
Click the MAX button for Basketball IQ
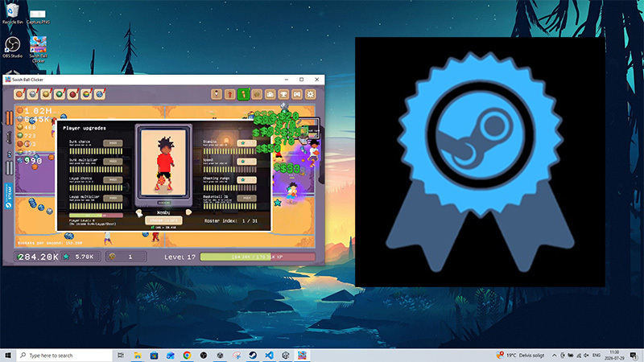point(247,198)
